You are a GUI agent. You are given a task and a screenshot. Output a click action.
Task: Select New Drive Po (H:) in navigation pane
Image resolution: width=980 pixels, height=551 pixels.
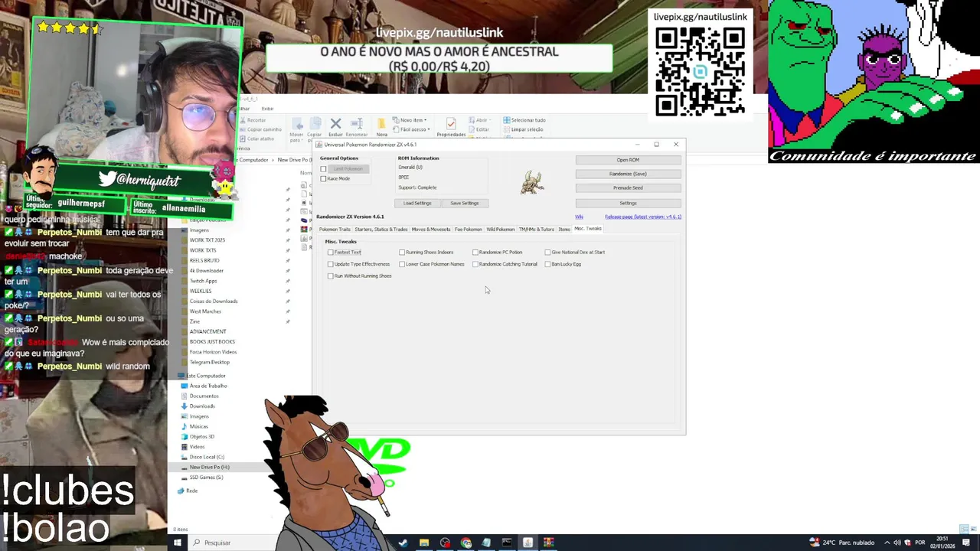pos(209,467)
